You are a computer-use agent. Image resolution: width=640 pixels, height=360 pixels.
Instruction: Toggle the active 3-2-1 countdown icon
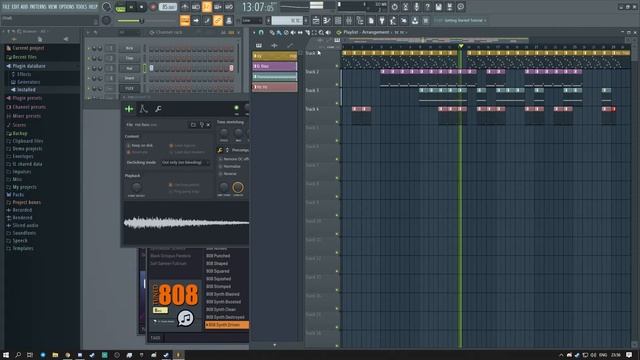pos(207,7)
